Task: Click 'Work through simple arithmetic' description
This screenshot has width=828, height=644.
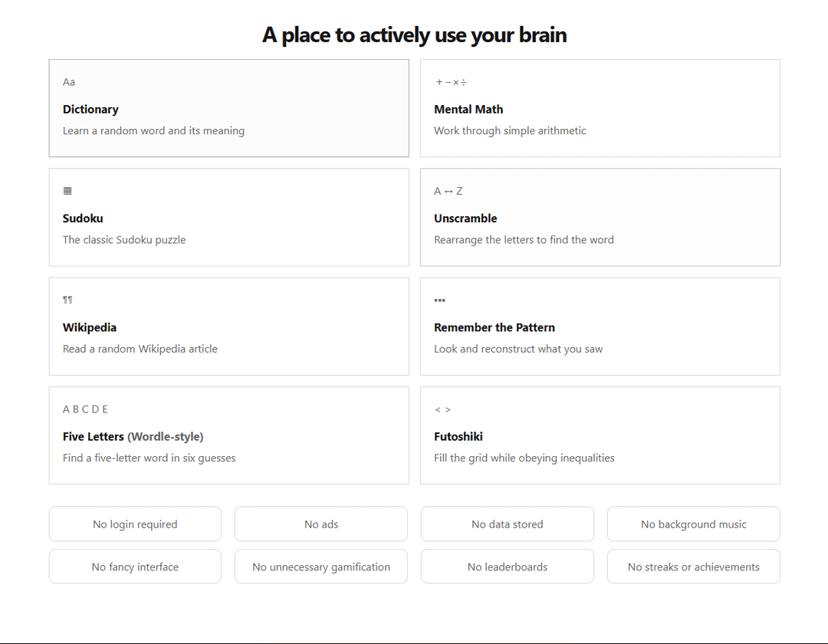Action: [510, 130]
